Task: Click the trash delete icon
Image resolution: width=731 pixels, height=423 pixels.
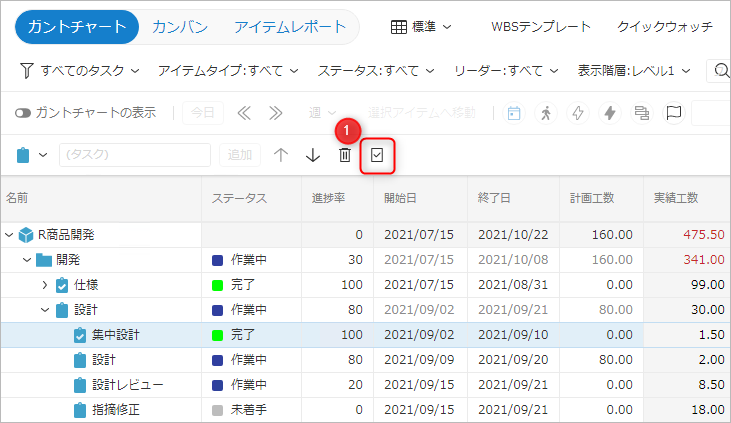Action: pos(344,155)
